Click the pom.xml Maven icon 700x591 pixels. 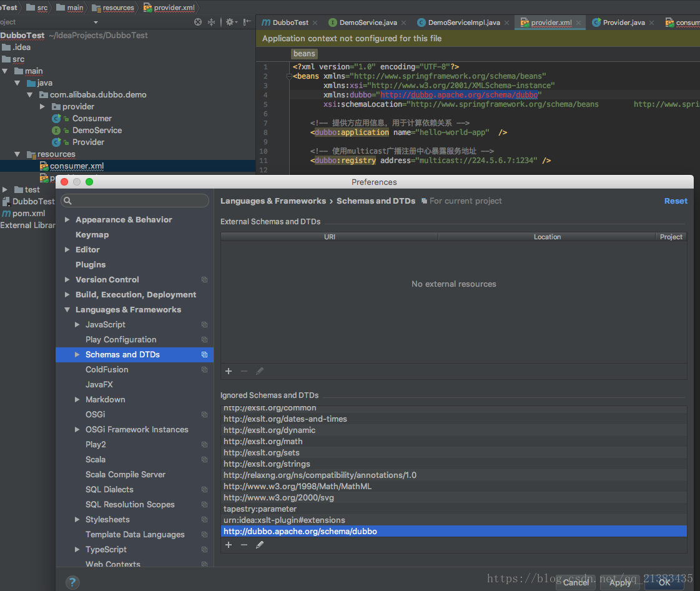6,214
